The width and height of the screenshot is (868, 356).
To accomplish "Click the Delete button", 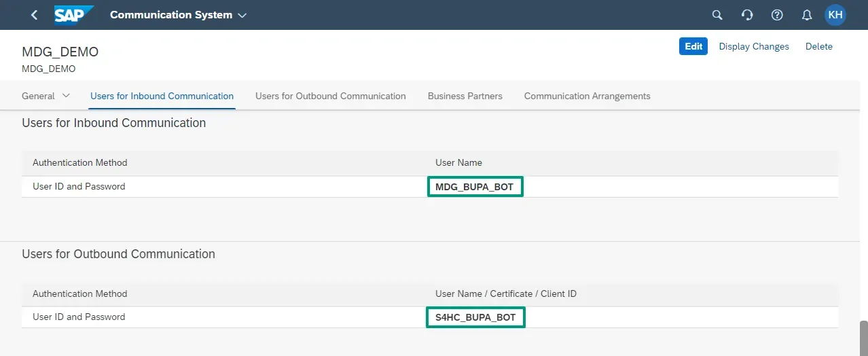I will click(819, 46).
